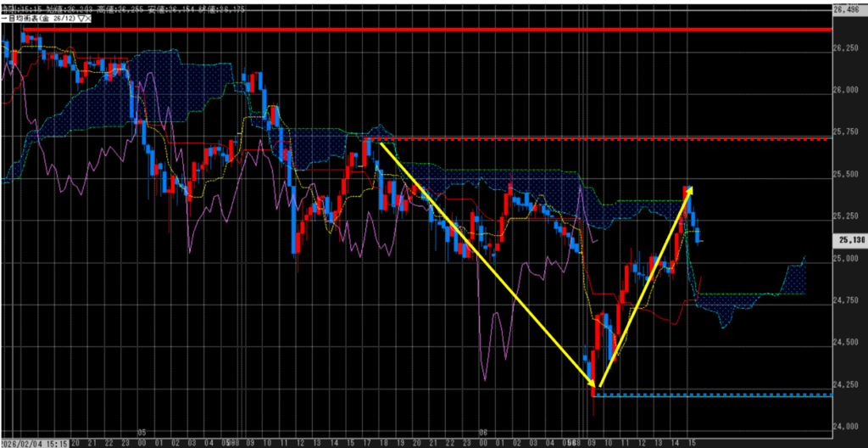868x448 pixels.
Task: Click the 2026/02/04 15:15 date label
Action: (36, 442)
